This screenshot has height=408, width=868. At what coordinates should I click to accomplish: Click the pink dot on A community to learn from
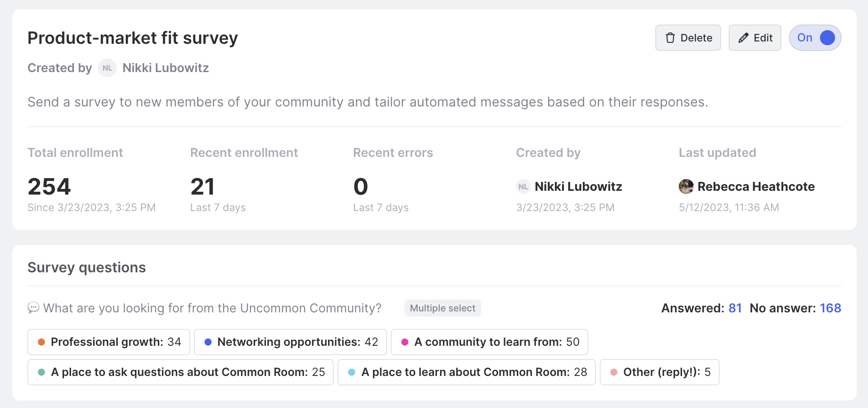click(x=405, y=342)
